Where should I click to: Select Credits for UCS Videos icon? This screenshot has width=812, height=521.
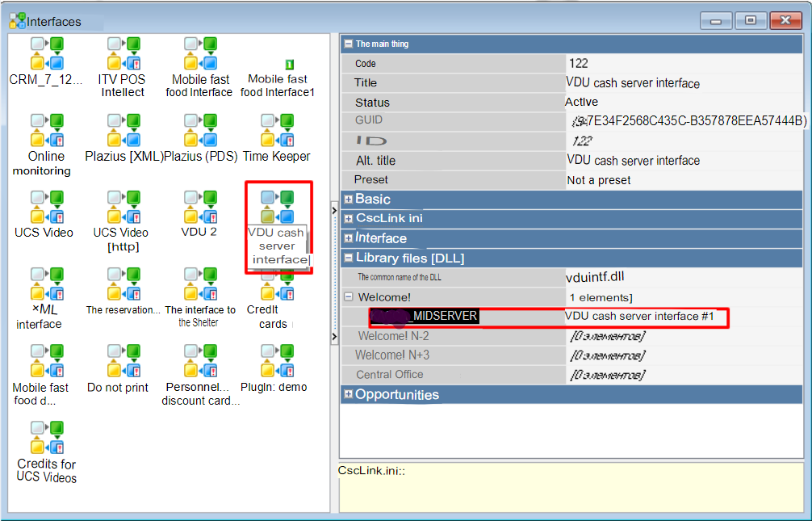coord(46,438)
